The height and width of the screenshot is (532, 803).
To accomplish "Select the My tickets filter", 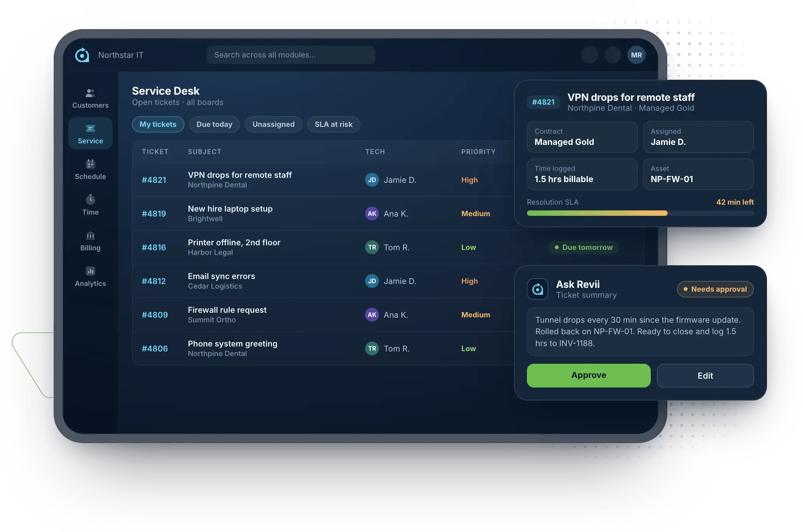I will click(x=158, y=124).
